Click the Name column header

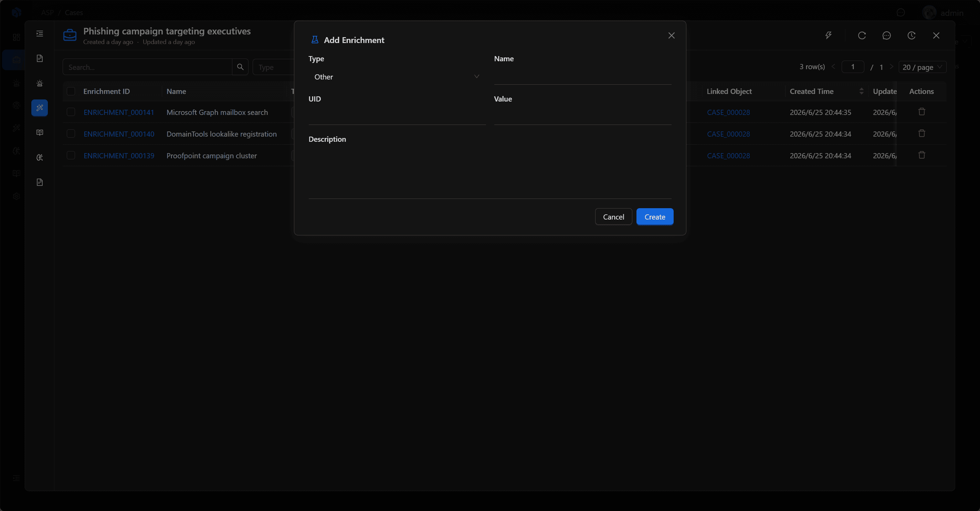(176, 91)
